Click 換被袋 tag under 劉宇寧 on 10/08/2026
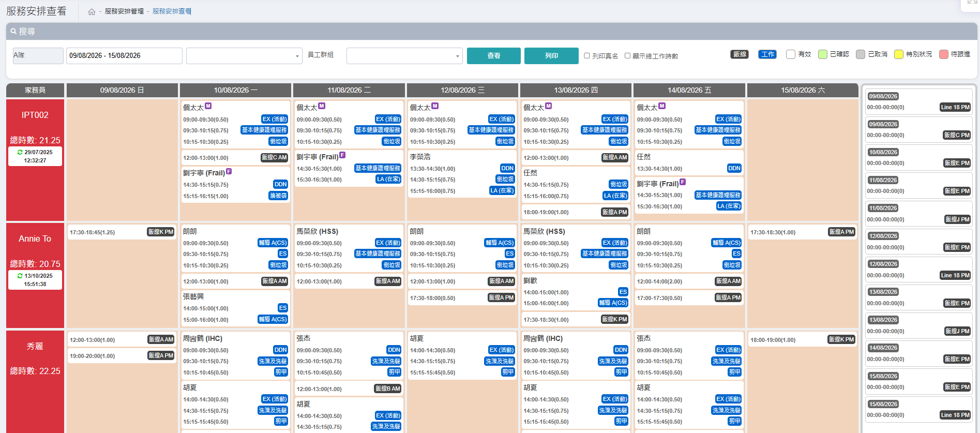Screen dimensions: 980x433 click(278, 196)
